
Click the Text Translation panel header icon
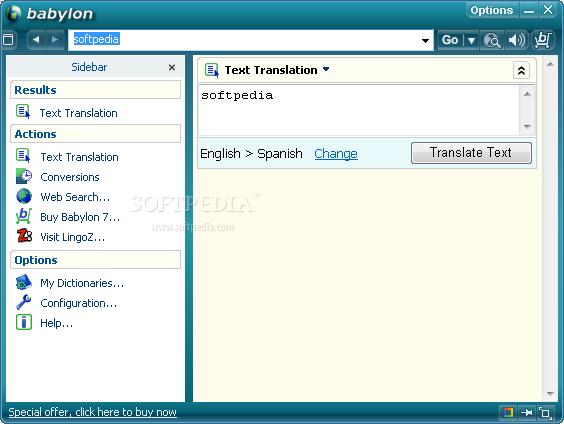click(x=212, y=70)
